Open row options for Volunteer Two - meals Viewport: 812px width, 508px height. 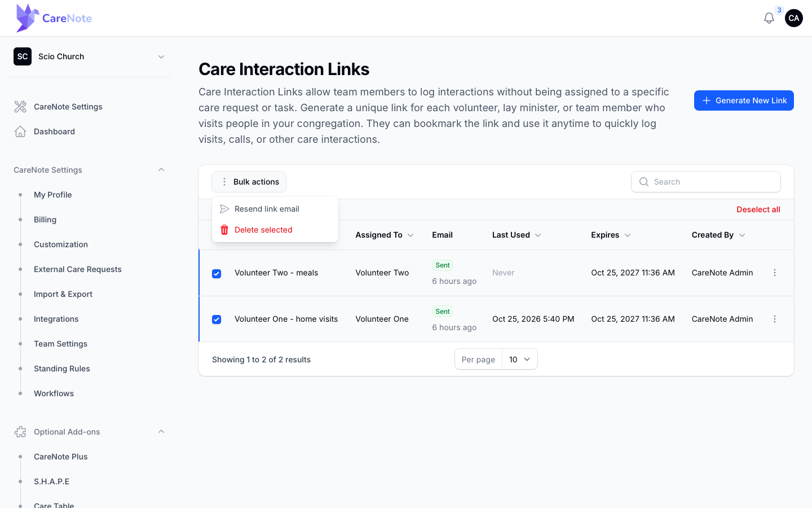(775, 273)
